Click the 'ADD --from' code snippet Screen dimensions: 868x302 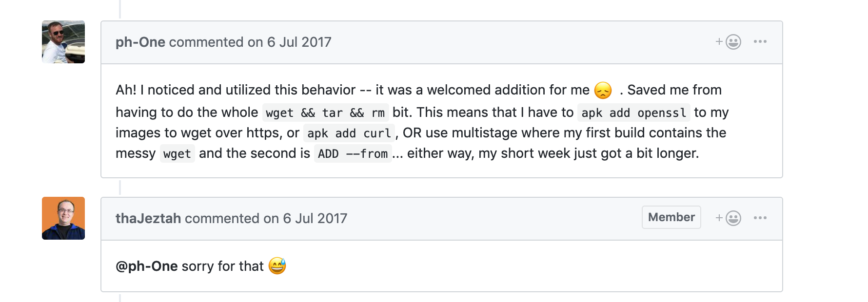353,154
